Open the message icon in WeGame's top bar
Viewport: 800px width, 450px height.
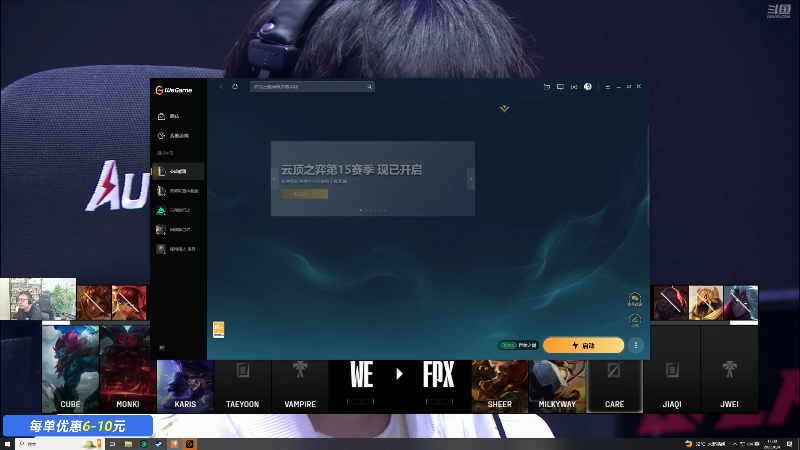pyautogui.click(x=560, y=87)
